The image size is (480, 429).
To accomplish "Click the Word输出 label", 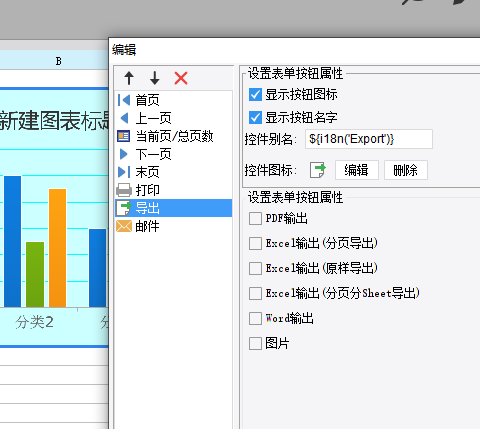I will pyautogui.click(x=289, y=318).
